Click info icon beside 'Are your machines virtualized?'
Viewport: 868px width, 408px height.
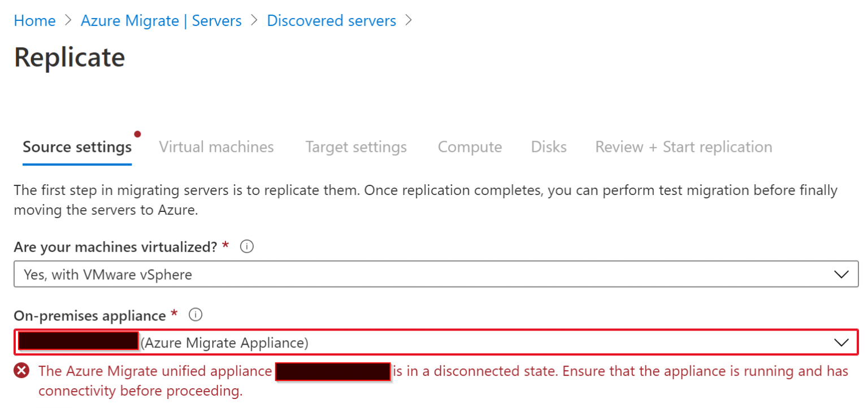coord(246,247)
